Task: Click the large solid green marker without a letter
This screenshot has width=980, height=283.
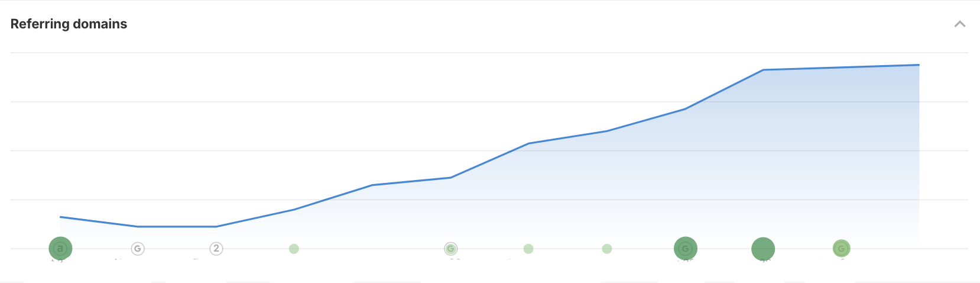Action: click(763, 249)
